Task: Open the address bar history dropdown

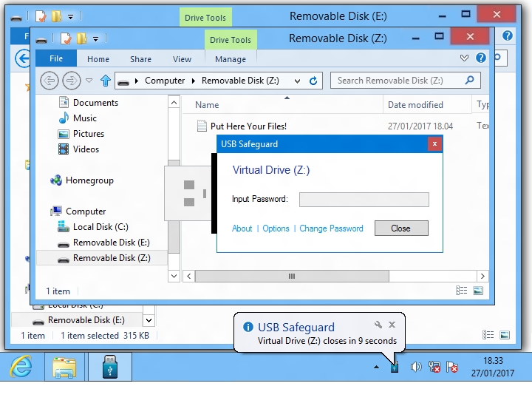Action: point(297,81)
